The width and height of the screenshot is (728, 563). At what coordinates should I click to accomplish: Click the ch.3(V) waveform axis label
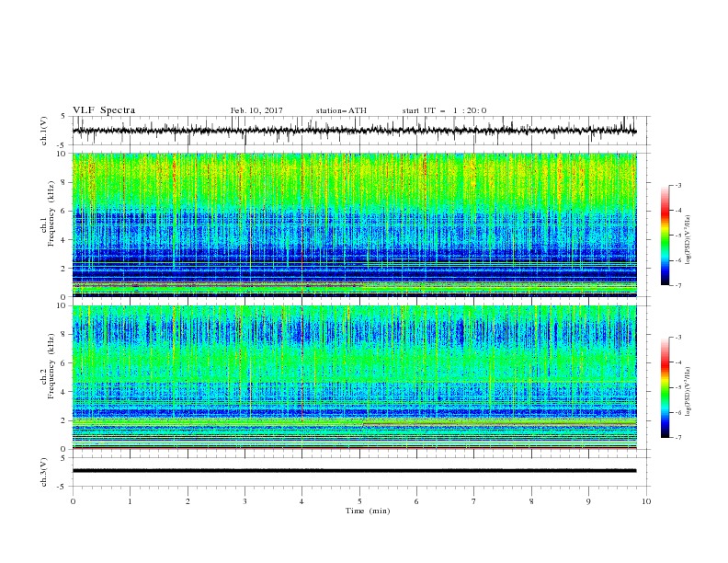point(44,472)
